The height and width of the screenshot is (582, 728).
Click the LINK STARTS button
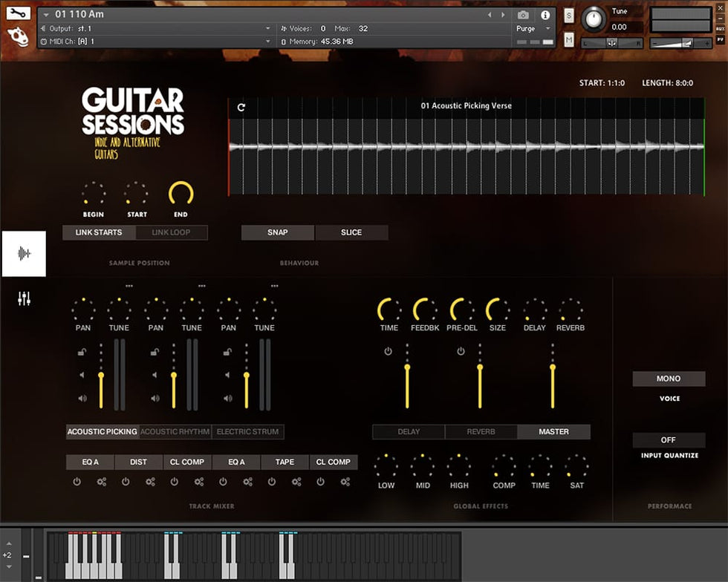coord(99,232)
